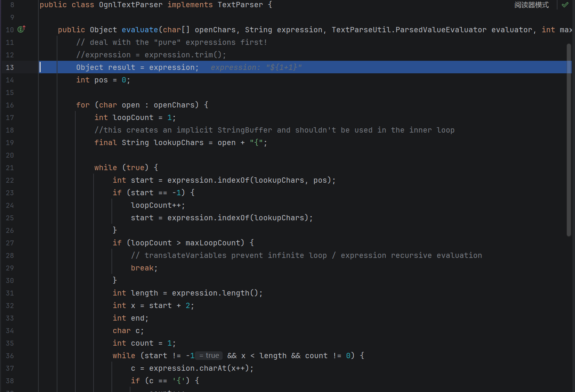Screen dimensions: 575x392
Task: Click 'int count = 1;' declaration
Action: 144,343
